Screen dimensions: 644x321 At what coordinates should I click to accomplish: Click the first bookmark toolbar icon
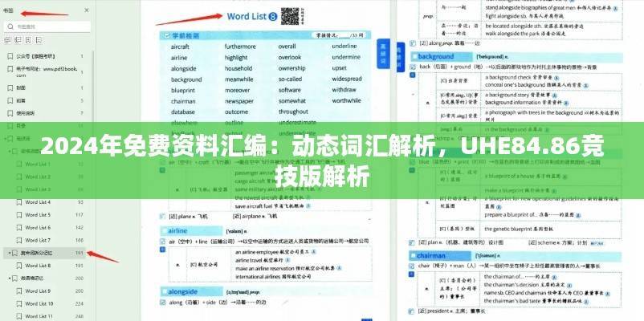pyautogui.click(x=8, y=41)
